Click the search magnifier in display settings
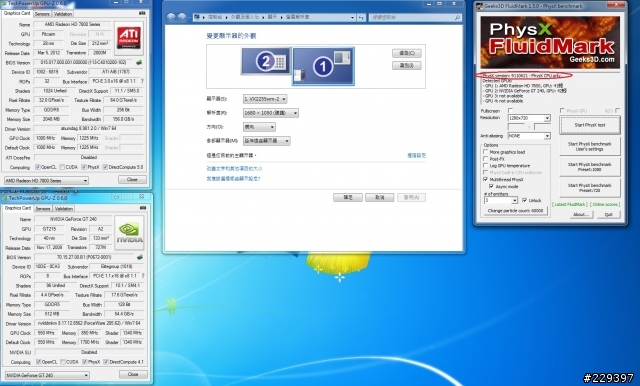This screenshot has height=386, width=640. 457,18
